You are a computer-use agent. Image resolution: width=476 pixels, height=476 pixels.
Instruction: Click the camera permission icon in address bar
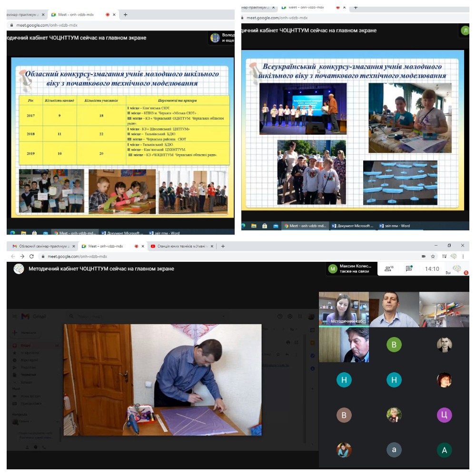pos(423,256)
